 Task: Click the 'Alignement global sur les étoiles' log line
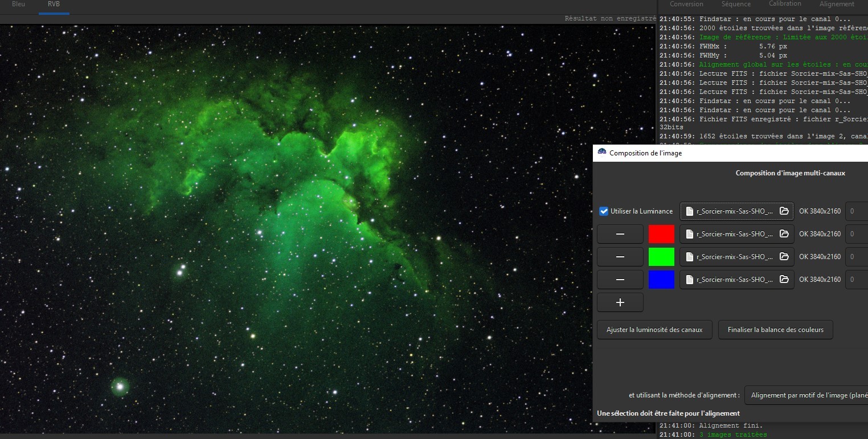(x=764, y=64)
